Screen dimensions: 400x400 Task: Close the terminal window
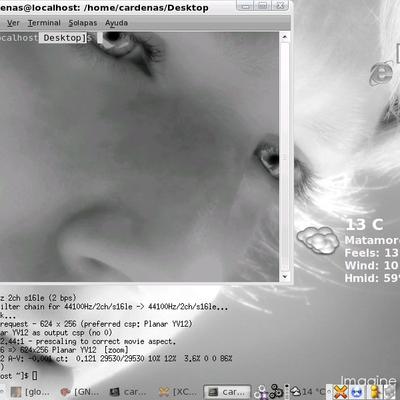point(280,5)
